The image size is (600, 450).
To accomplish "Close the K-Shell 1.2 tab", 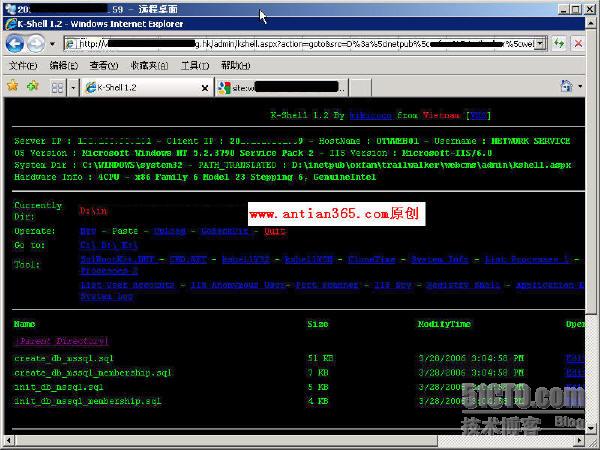I will [x=205, y=88].
